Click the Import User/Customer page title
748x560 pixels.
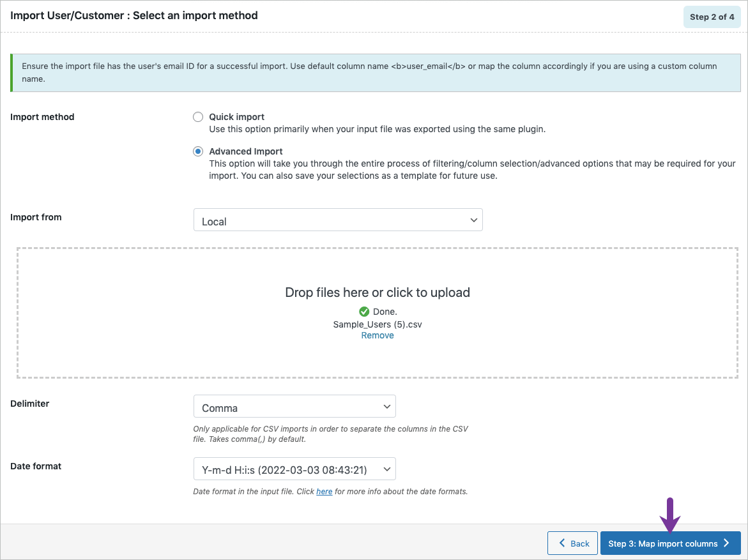[134, 15]
